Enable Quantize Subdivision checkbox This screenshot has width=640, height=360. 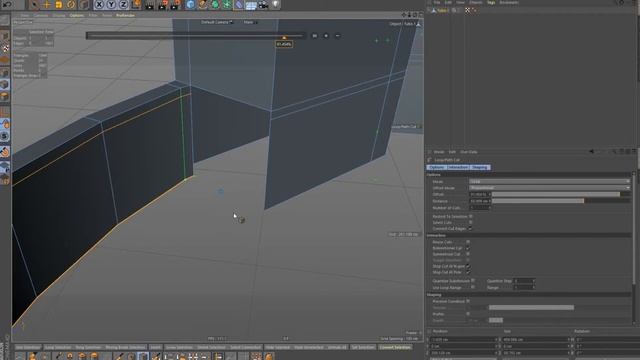[x=473, y=281]
